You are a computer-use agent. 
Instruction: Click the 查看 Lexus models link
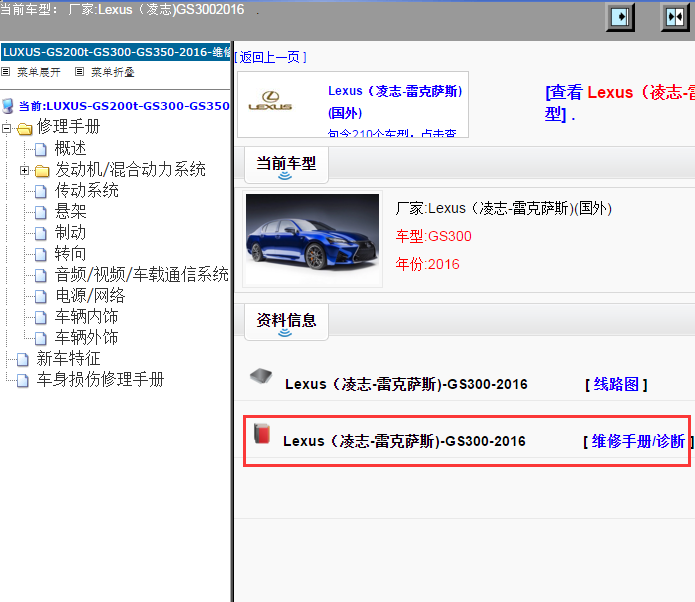pyautogui.click(x=620, y=103)
